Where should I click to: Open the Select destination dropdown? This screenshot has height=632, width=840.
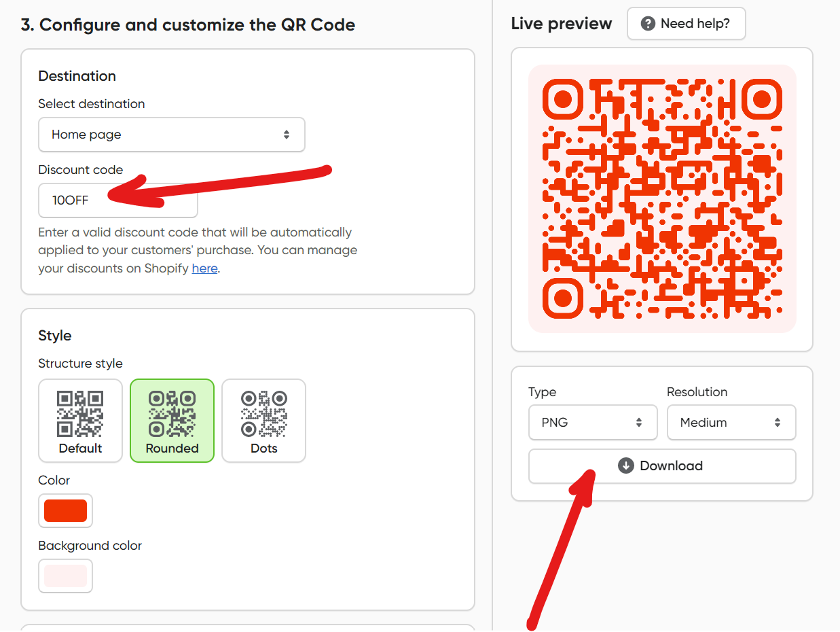point(171,135)
